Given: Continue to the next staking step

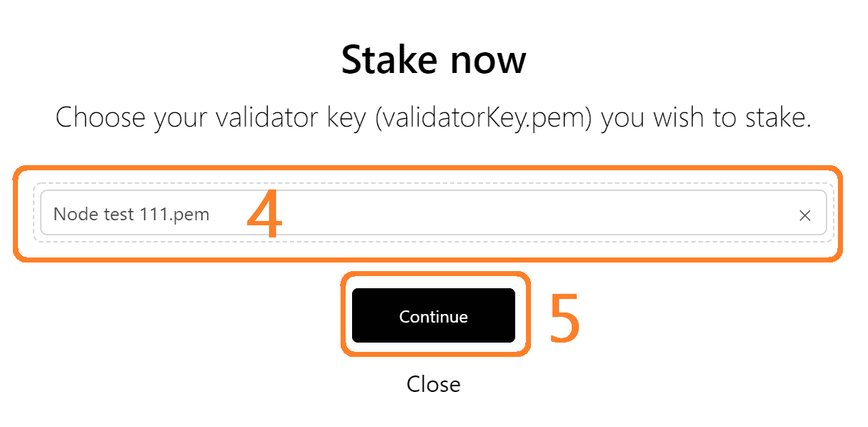Looking at the screenshot, I should pos(433,316).
